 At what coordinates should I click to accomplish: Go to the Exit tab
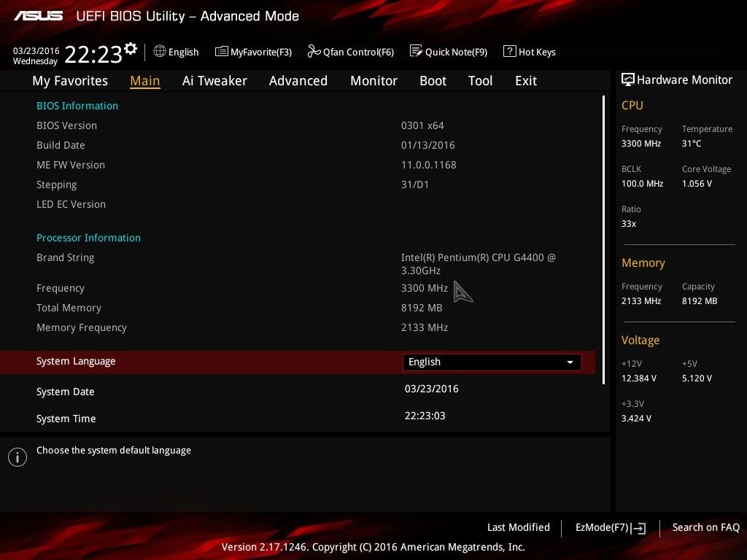pos(526,81)
